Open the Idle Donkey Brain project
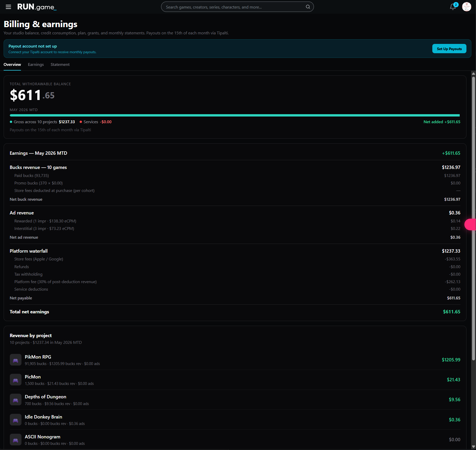Image resolution: width=476 pixels, height=450 pixels. 235,420
